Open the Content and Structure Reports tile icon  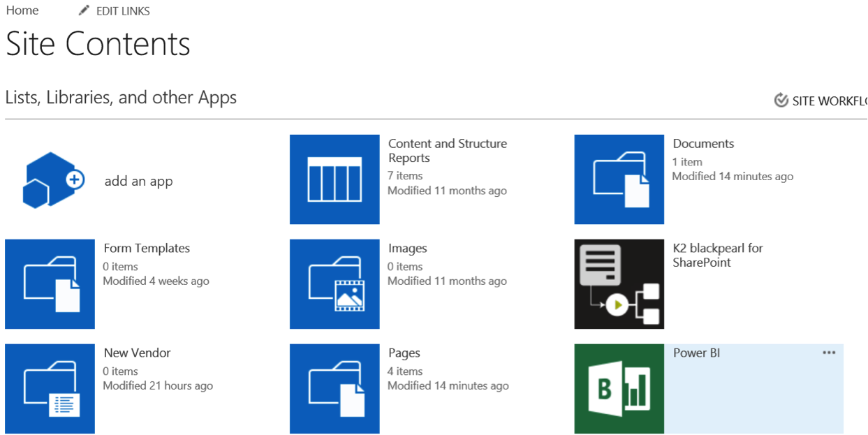334,179
